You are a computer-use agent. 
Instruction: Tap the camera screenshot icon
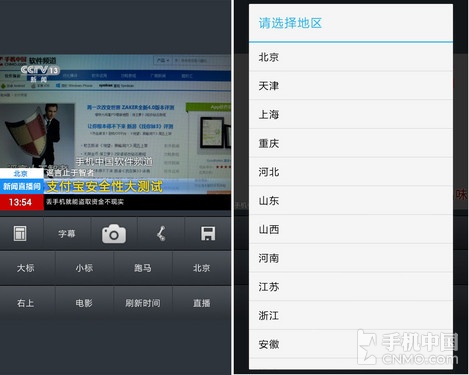click(x=114, y=234)
